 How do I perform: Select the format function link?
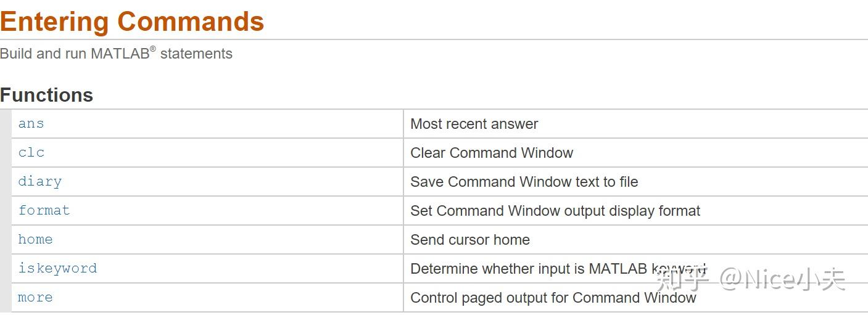44,210
